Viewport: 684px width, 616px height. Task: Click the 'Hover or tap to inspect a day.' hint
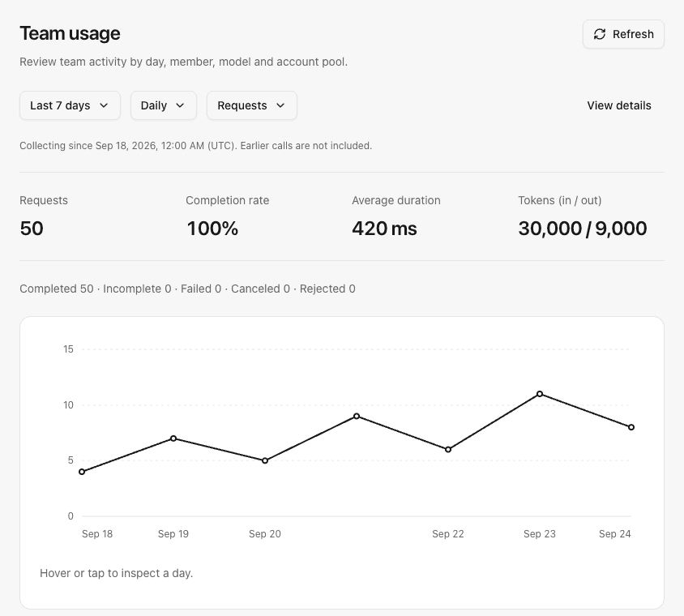point(116,573)
